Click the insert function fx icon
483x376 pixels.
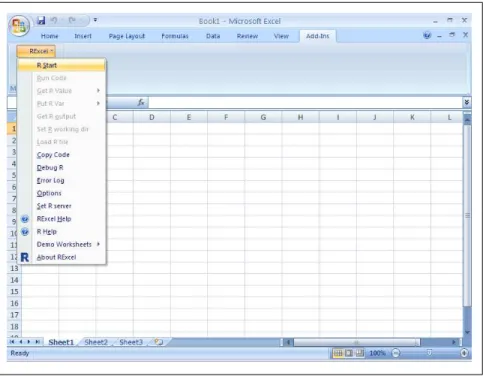tap(141, 102)
